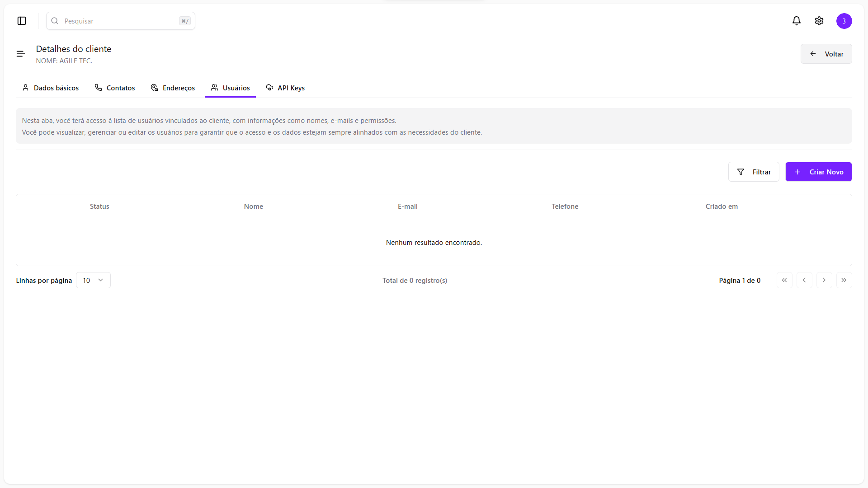
Task: Click the Voltar button
Action: pos(826,54)
